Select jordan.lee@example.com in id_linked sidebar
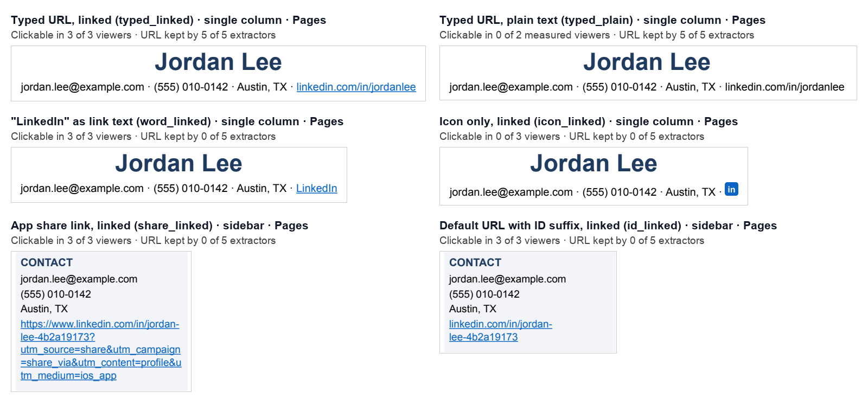The image size is (868, 405). (508, 279)
